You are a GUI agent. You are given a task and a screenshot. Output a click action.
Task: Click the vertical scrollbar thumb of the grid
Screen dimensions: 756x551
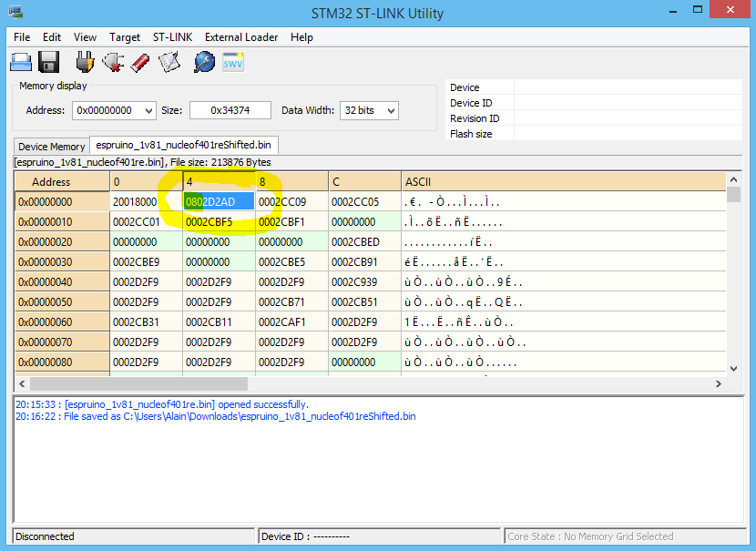[734, 195]
